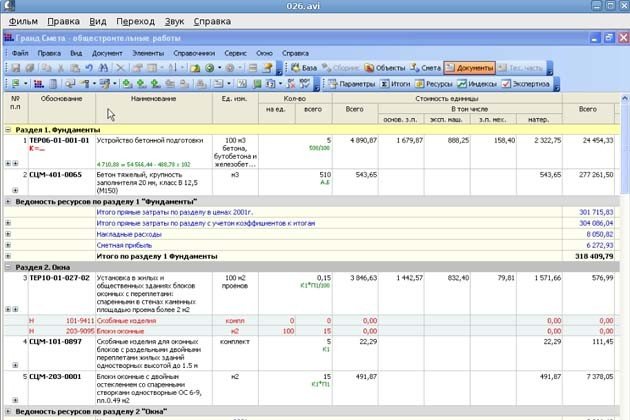Viewport: 630px width, 420px height.
Task: Toggle the highlighted Документы toolbar button
Action: coord(470,67)
